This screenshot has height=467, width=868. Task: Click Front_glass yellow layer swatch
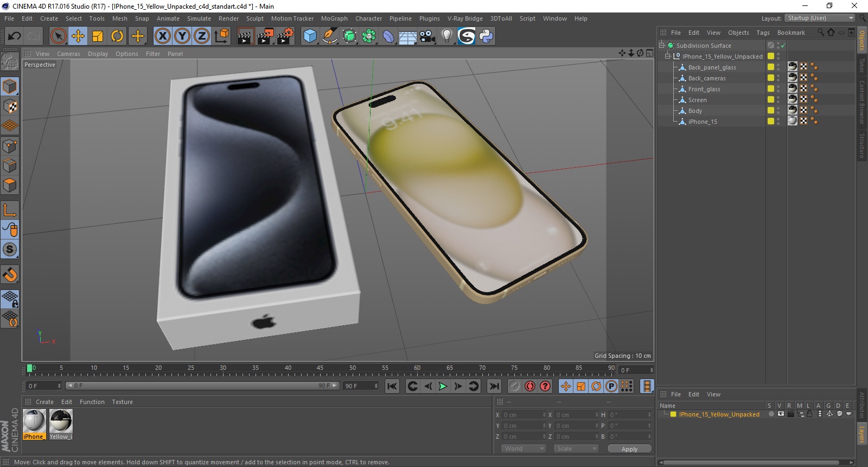pyautogui.click(x=770, y=89)
